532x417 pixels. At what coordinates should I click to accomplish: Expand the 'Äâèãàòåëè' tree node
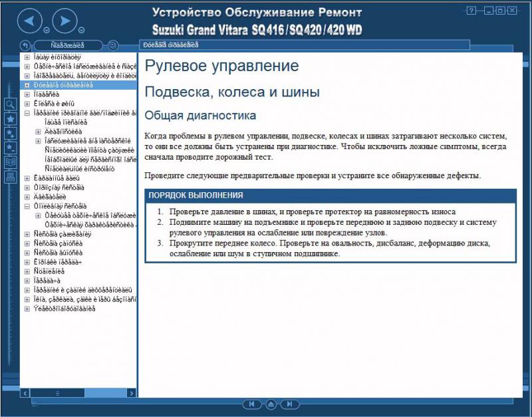click(27, 197)
